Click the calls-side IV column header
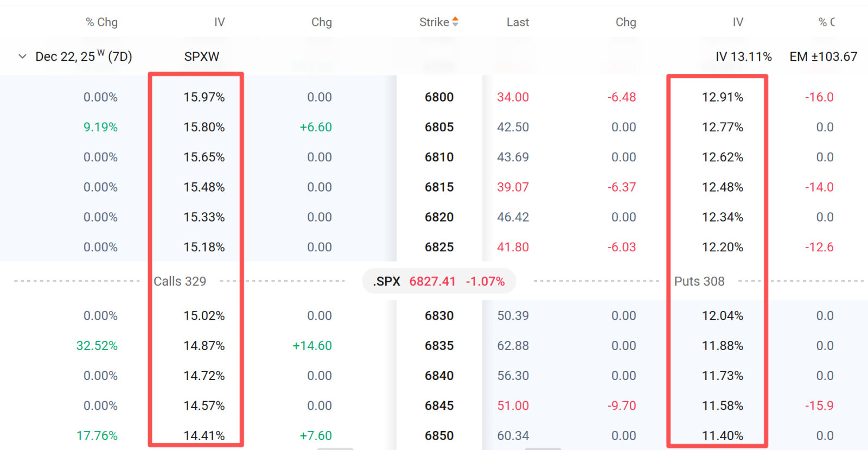 219,22
